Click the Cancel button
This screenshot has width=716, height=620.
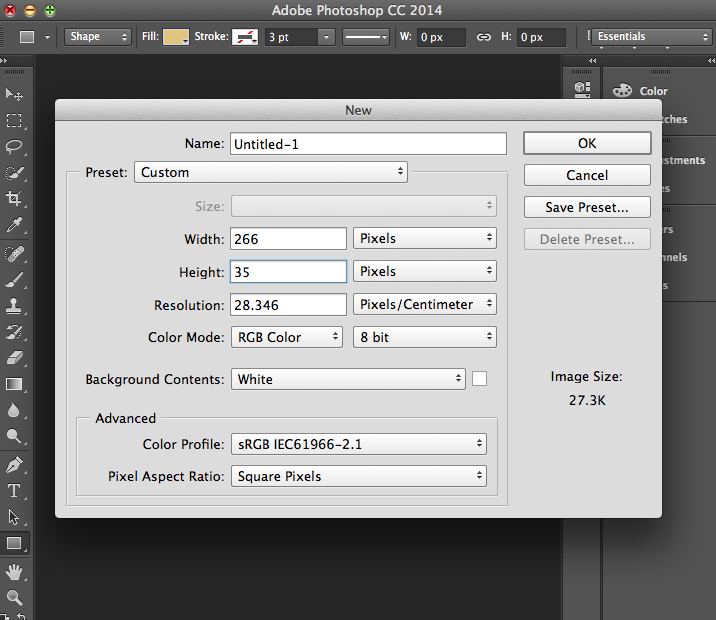587,175
